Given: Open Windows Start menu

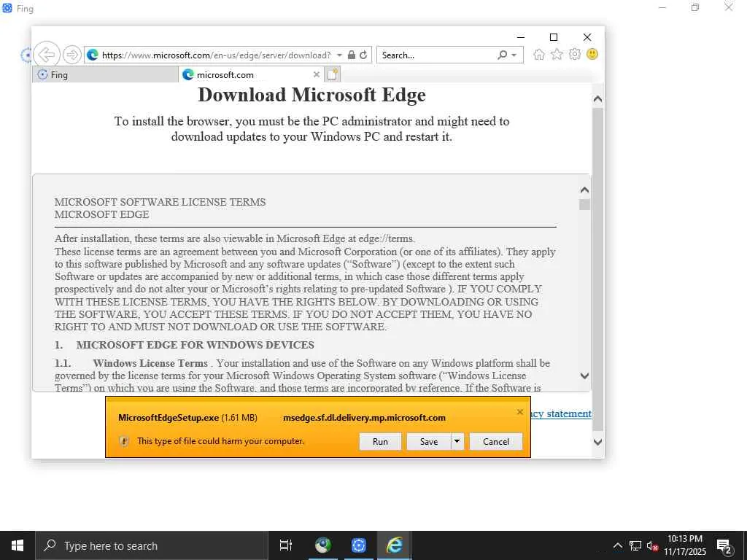Looking at the screenshot, I should click(x=18, y=545).
